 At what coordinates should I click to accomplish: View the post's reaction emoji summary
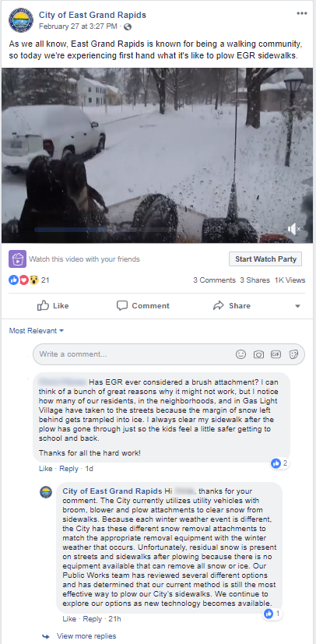[24, 280]
